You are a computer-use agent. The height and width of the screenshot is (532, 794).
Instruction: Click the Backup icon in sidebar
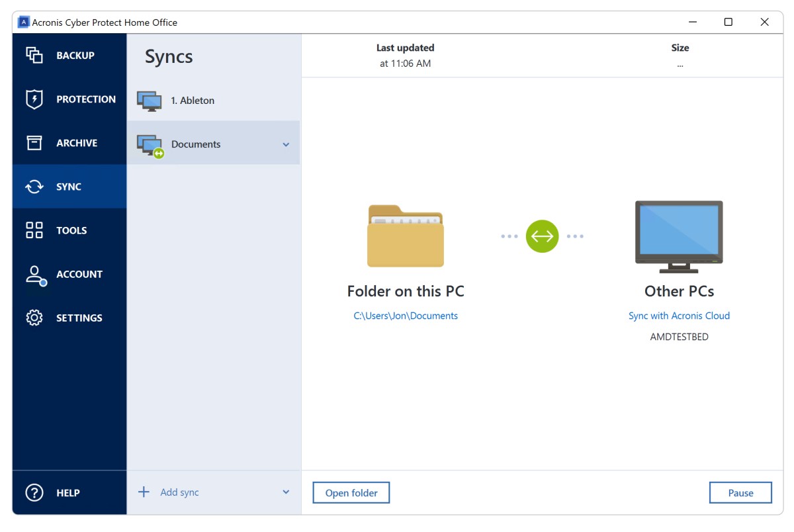pyautogui.click(x=34, y=56)
